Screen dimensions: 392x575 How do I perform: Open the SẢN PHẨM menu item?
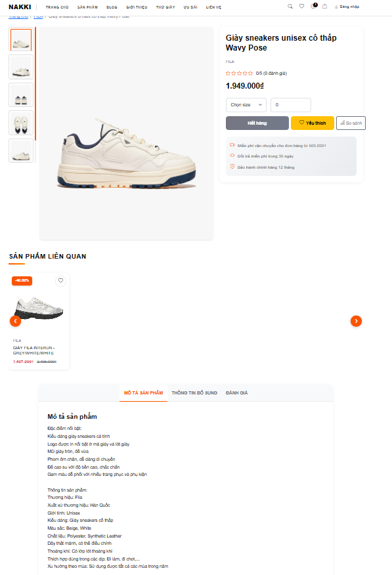pos(87,7)
